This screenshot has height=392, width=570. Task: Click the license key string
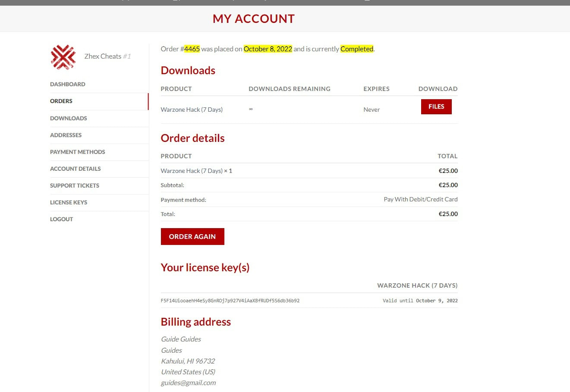click(x=230, y=301)
